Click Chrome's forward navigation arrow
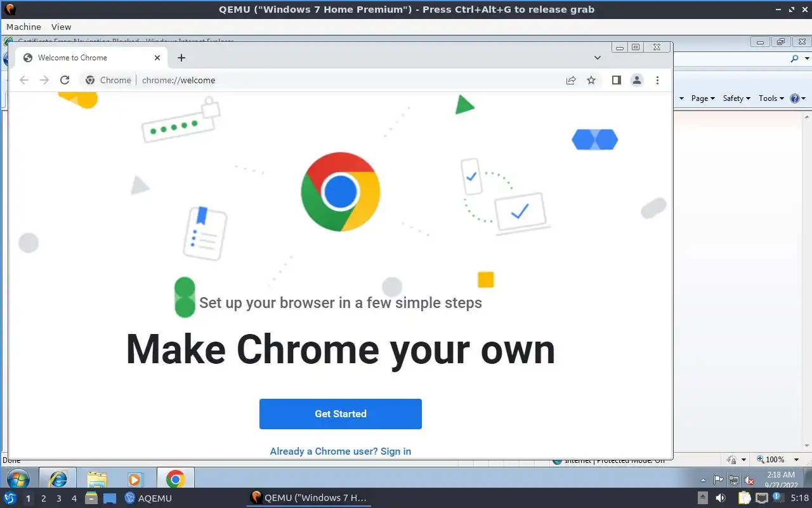 point(44,80)
